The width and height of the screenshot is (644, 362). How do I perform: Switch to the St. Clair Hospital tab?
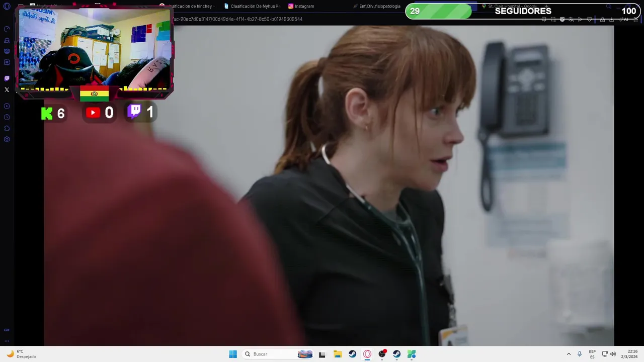(x=511, y=6)
